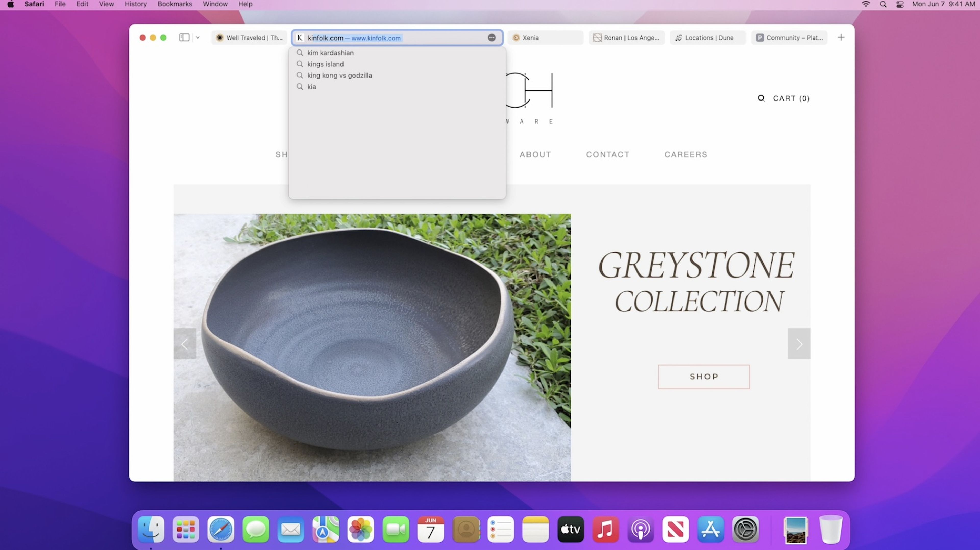The image size is (980, 550).
Task: Open the CONTACT page link
Action: 608,154
